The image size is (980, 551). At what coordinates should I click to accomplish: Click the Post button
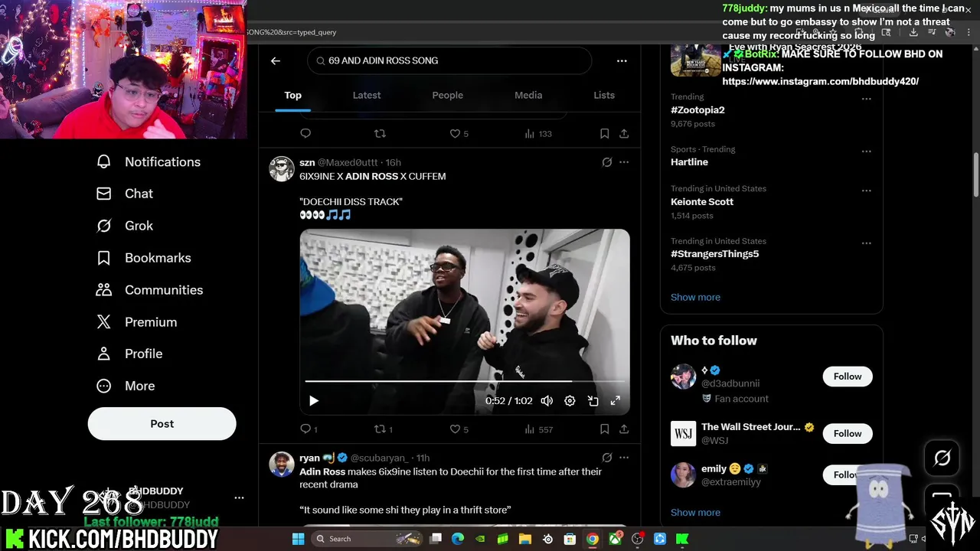(162, 423)
